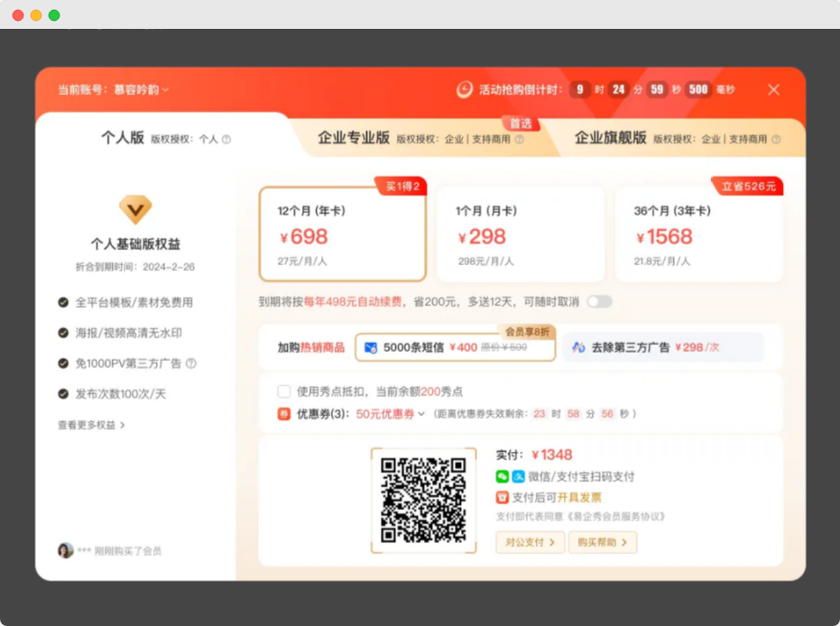The image size is (840, 626).
Task: Click the 每年498元自动续费 text
Action: tap(353, 302)
